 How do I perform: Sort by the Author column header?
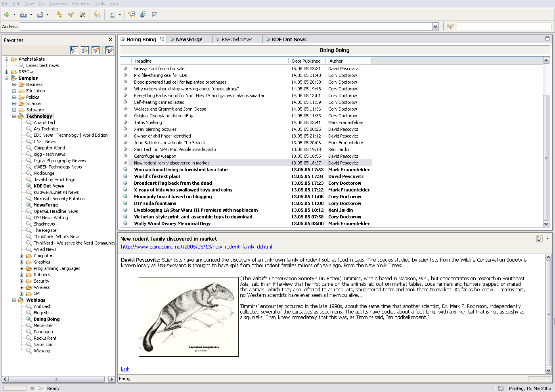tap(348, 61)
